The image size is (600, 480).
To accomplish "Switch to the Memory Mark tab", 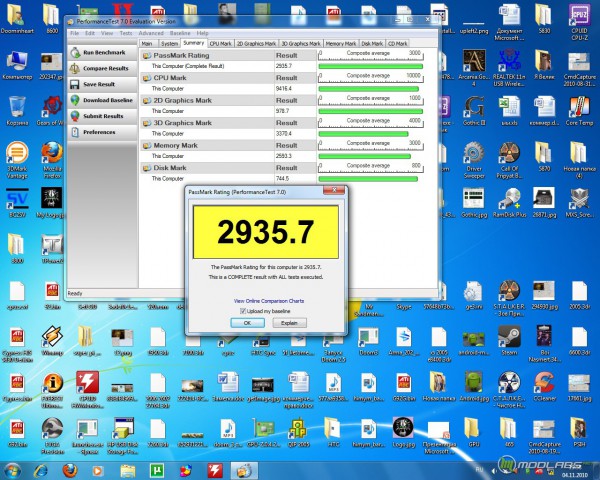I will [x=341, y=44].
